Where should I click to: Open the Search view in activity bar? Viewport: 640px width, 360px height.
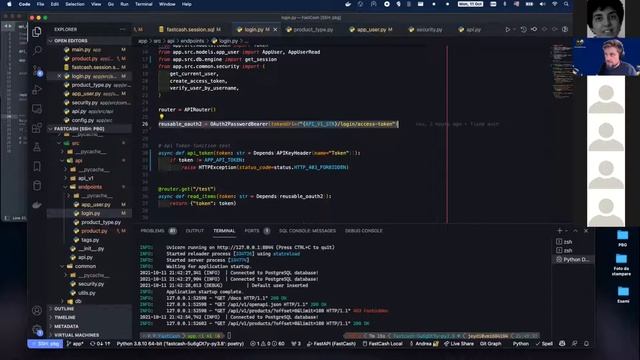37,51
